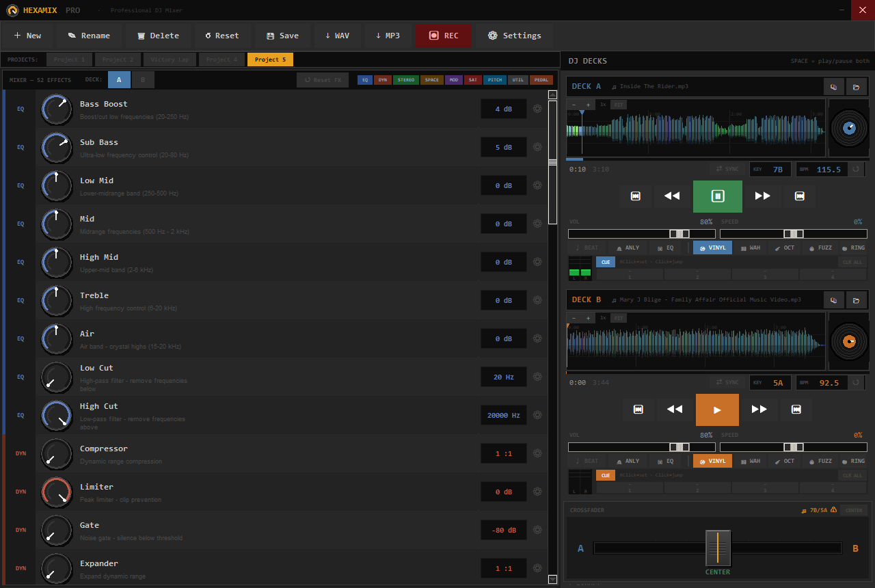Reset Deck A BPM with circular arrow

[857, 169]
